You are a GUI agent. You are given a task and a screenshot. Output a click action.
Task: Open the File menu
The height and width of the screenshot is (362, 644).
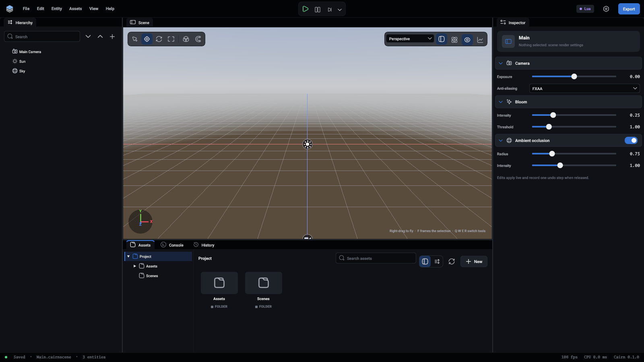coord(26,8)
